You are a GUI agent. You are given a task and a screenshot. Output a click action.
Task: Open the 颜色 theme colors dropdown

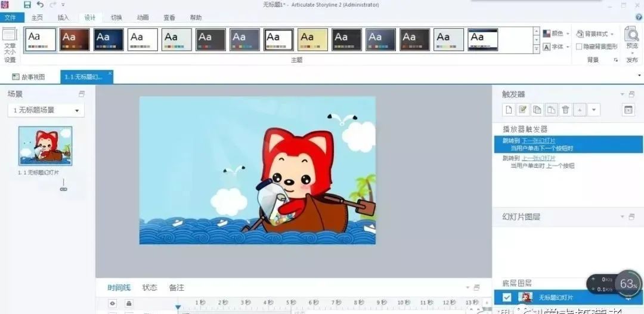(556, 33)
